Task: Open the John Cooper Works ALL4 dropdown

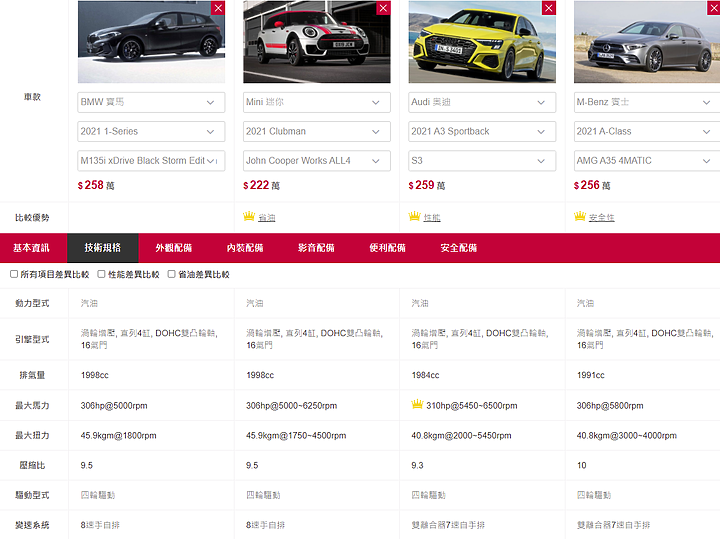Action: click(316, 161)
